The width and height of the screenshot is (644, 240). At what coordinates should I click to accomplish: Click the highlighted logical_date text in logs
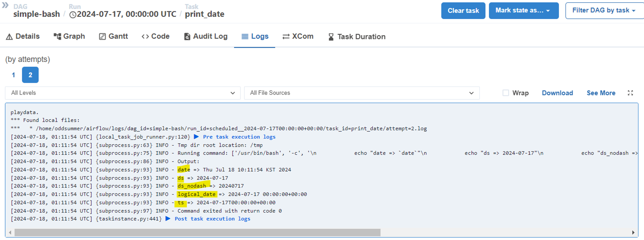(196, 194)
